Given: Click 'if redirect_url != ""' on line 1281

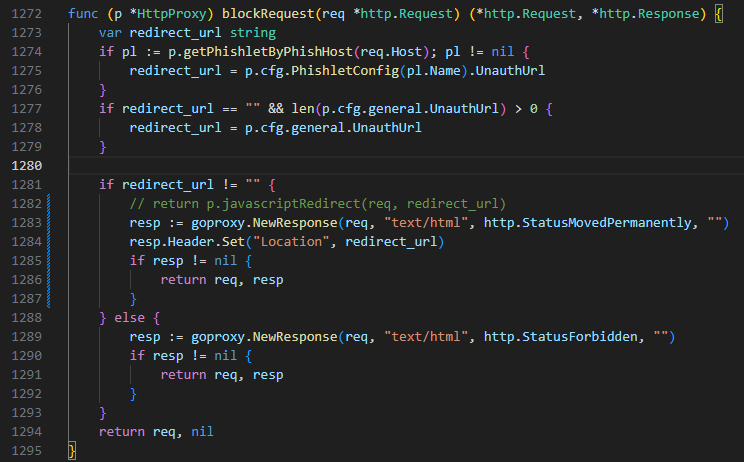Looking at the screenshot, I should coord(179,185).
